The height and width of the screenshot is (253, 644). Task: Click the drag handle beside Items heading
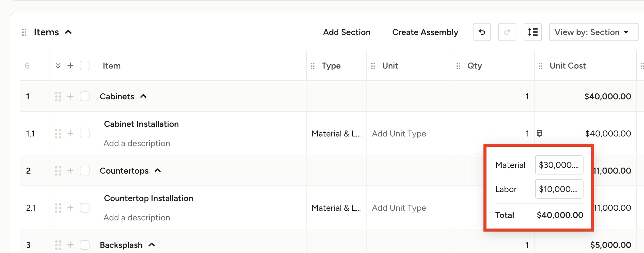pyautogui.click(x=24, y=32)
